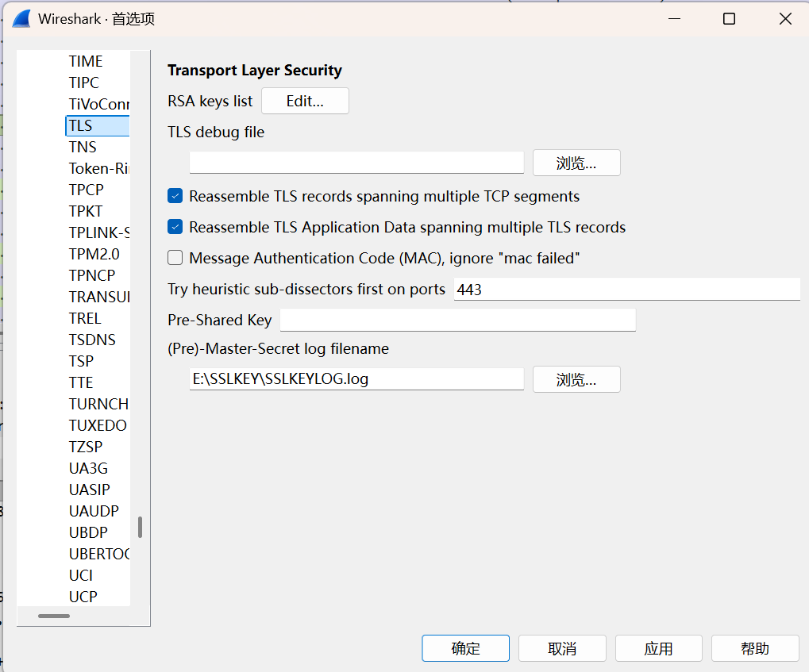This screenshot has width=809, height=672.
Task: Open TREL protocol preferences
Action: [85, 318]
